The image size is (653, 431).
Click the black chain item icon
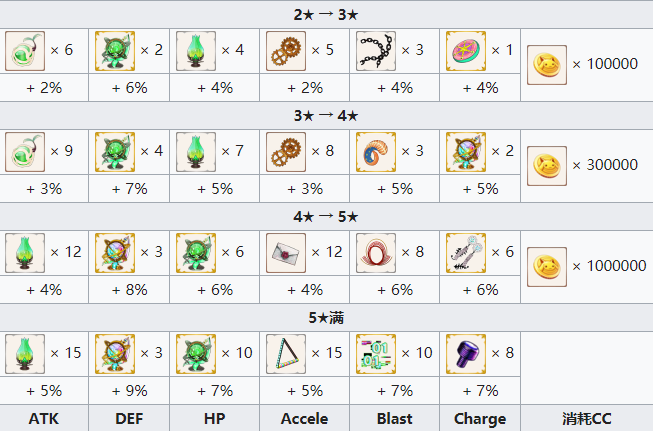coord(376,51)
